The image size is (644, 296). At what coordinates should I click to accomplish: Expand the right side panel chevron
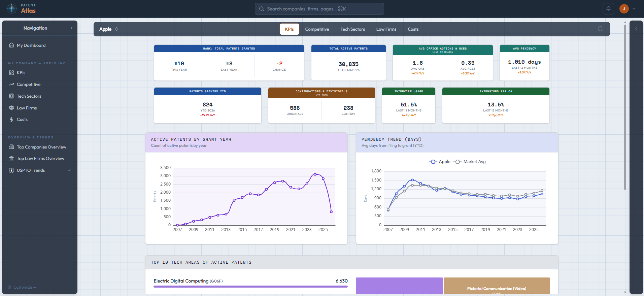pyautogui.click(x=636, y=29)
